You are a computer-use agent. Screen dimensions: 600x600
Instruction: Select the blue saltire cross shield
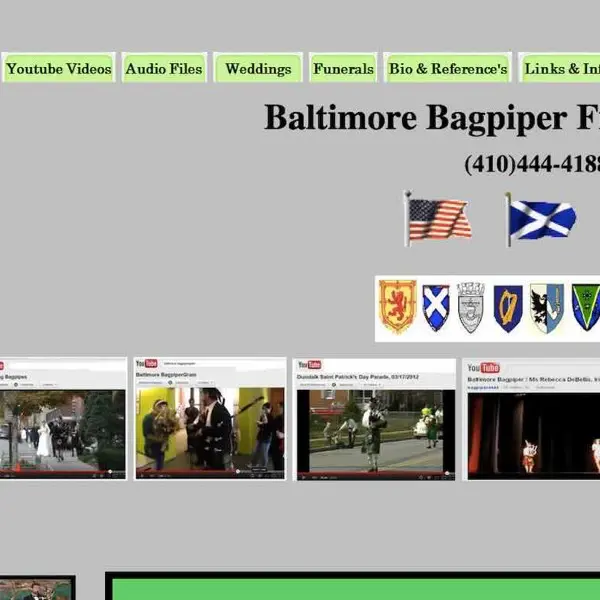[x=436, y=307]
